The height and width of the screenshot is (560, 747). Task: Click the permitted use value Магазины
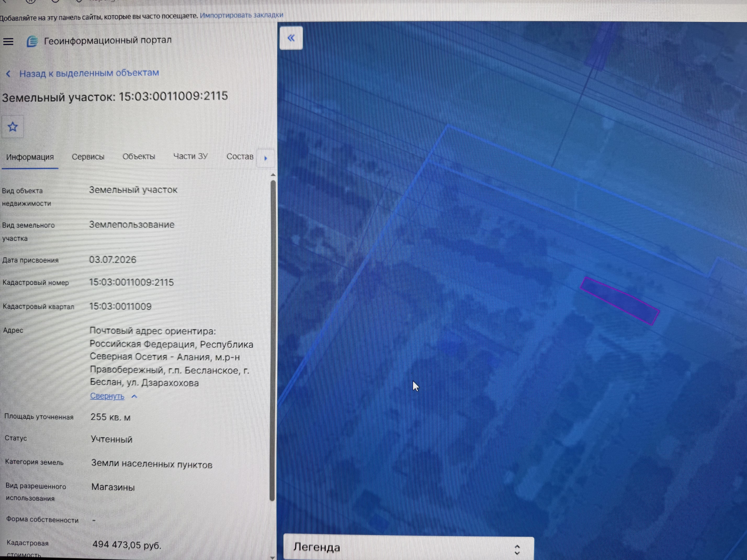point(113,487)
